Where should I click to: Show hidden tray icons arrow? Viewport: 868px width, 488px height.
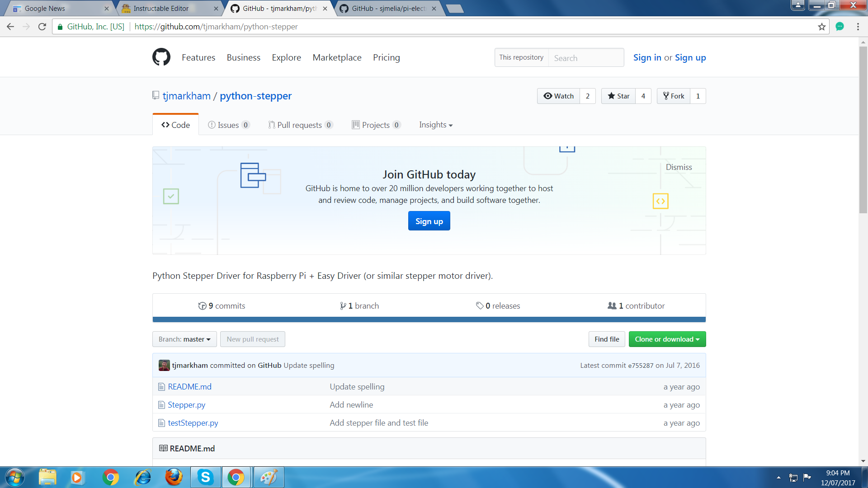click(778, 477)
